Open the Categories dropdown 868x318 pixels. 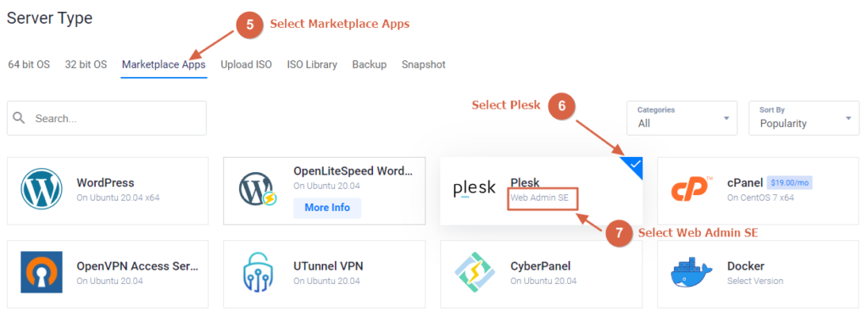tap(682, 118)
